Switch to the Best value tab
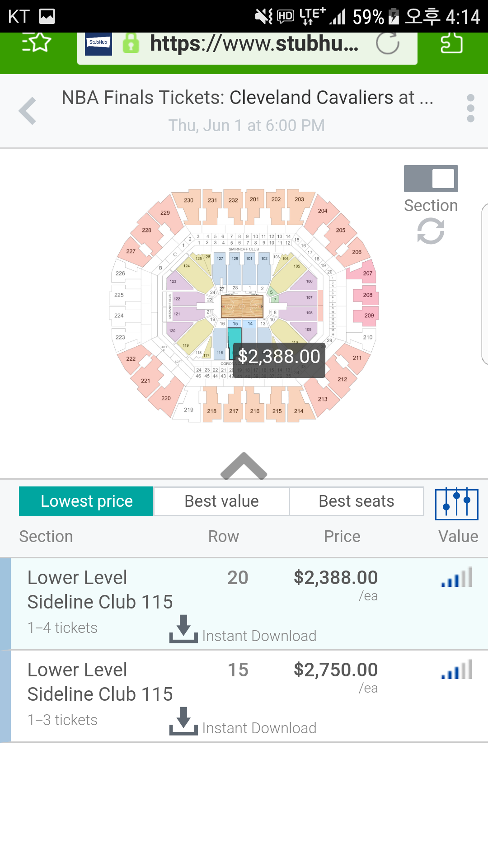 [x=221, y=501]
